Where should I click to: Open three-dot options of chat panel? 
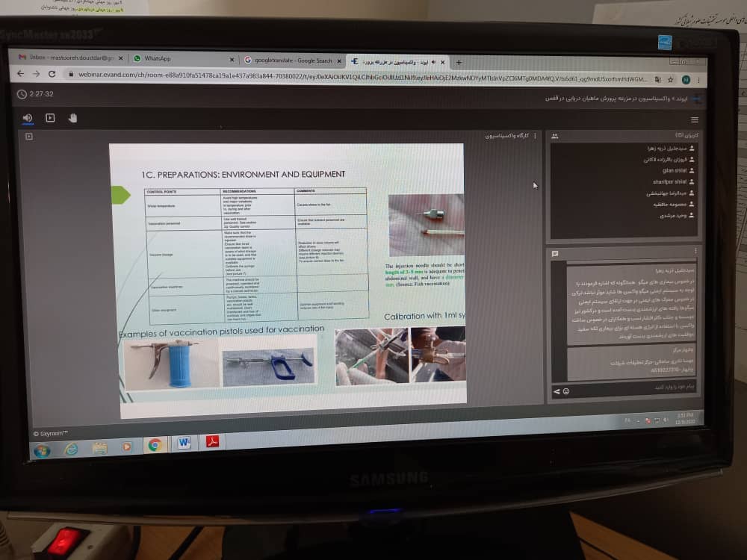point(695,251)
